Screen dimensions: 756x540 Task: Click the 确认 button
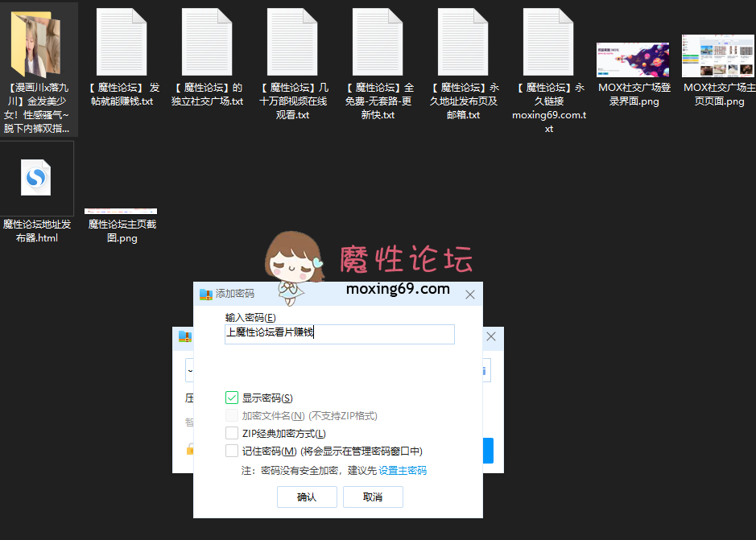tap(307, 497)
